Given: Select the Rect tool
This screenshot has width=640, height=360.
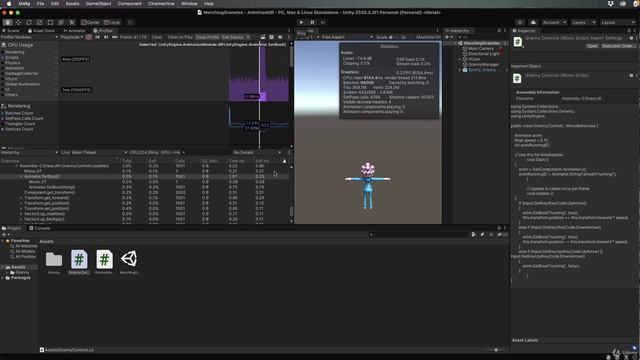Looking at the screenshot, I should (x=50, y=22).
